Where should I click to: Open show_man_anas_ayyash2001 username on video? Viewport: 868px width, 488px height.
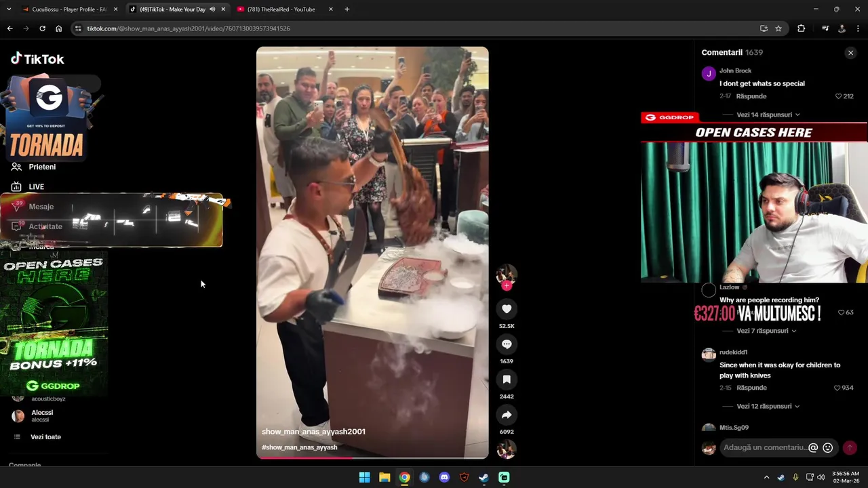pyautogui.click(x=313, y=432)
